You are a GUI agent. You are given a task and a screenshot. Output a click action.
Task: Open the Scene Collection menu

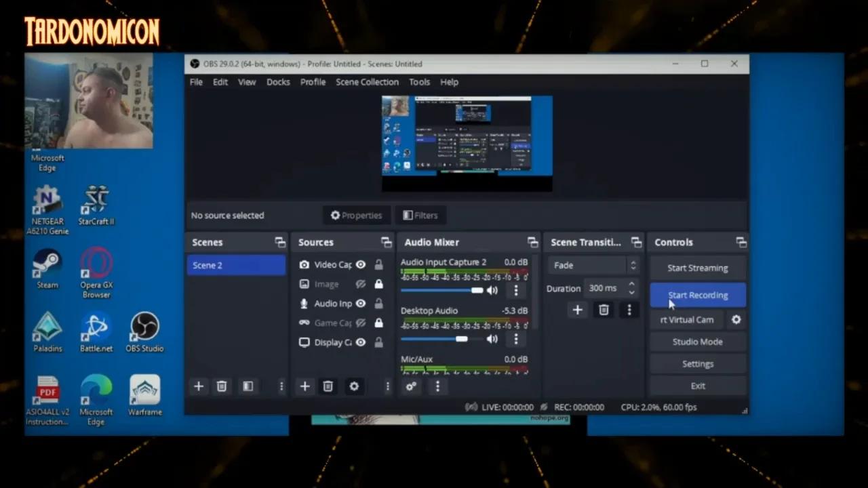pos(367,82)
